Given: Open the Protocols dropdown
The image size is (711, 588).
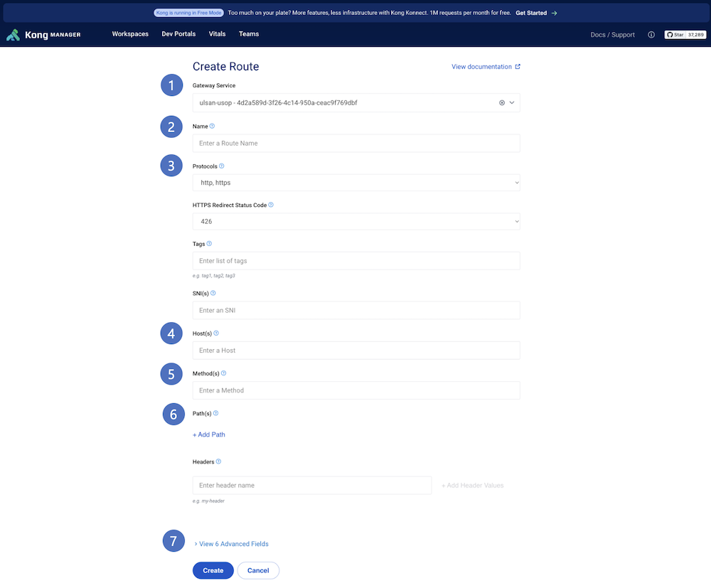Looking at the screenshot, I should pos(355,183).
